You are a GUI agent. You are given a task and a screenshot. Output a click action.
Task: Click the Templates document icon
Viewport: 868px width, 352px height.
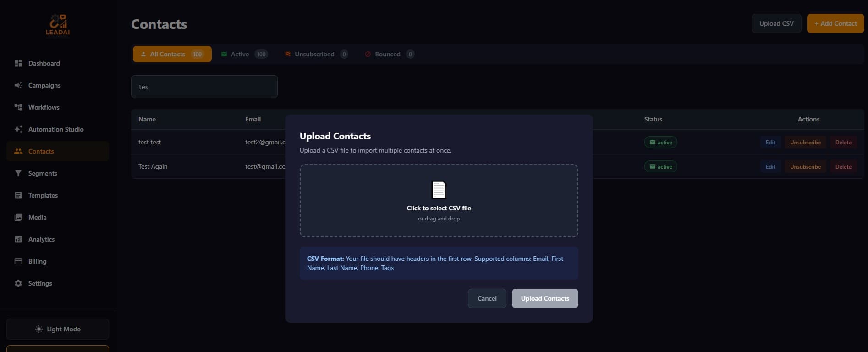(x=18, y=195)
